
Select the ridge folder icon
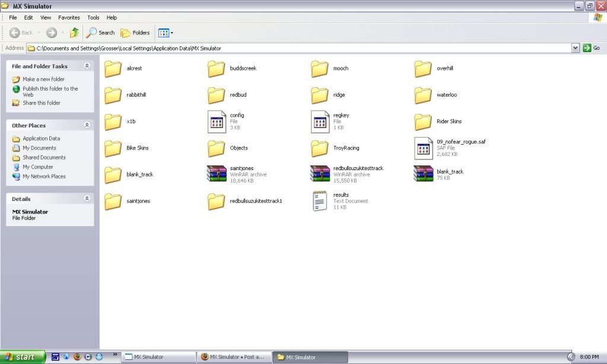[x=320, y=95]
